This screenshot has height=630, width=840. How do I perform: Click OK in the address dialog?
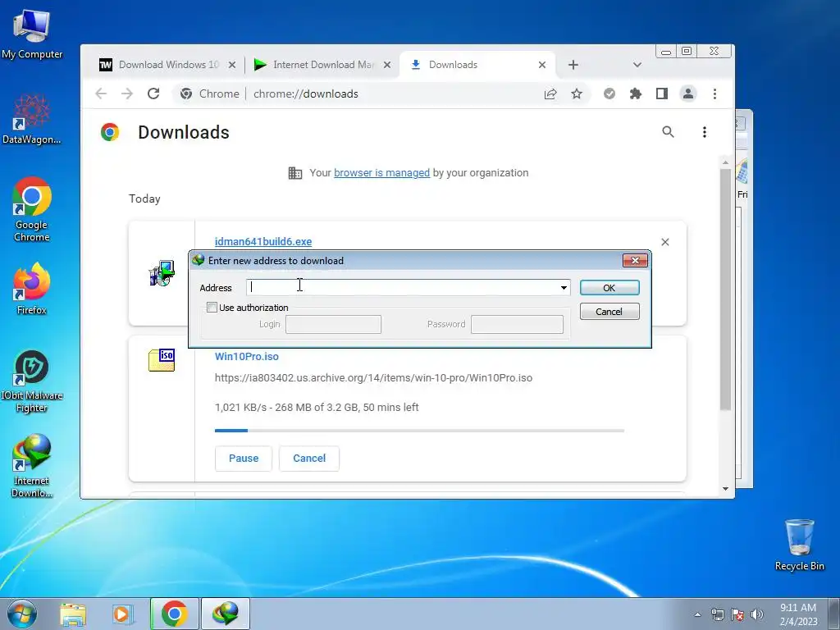pos(609,288)
